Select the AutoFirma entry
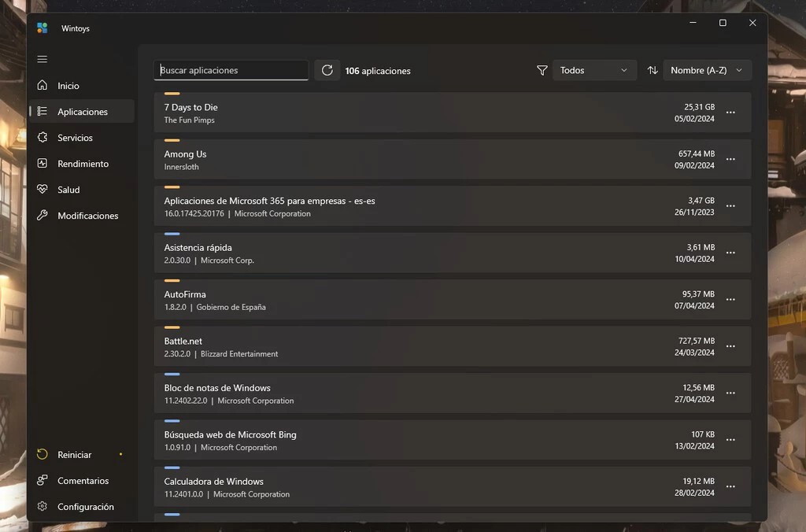 pyautogui.click(x=453, y=300)
